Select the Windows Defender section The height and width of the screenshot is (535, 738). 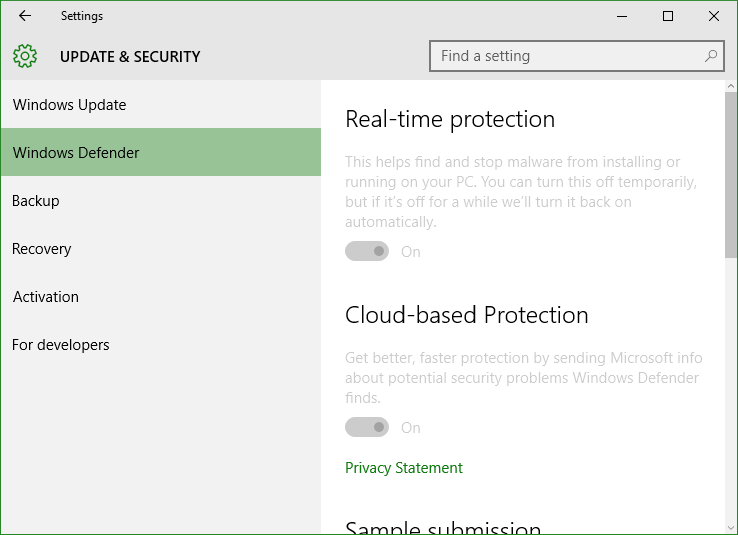pyautogui.click(x=161, y=152)
